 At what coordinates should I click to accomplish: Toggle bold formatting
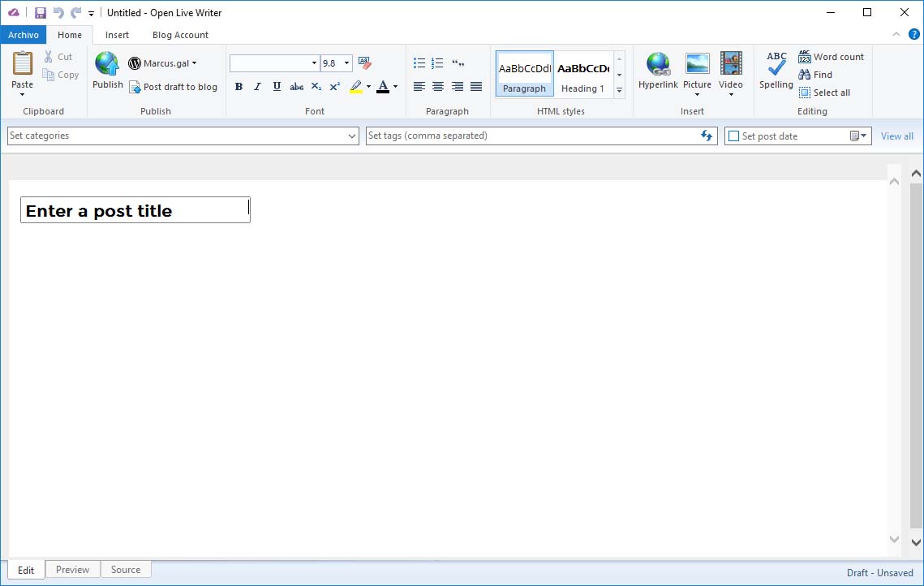[x=239, y=87]
